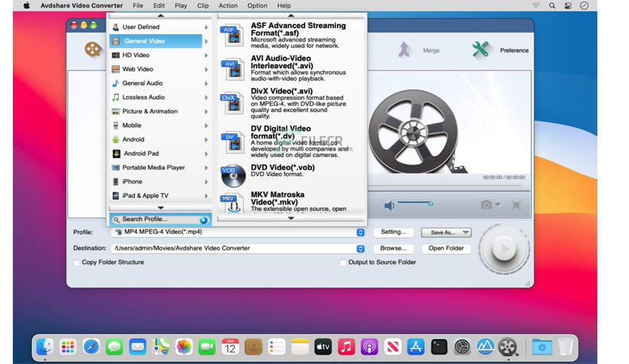This screenshot has width=629, height=364.
Task: Open Control Center in the menu bar
Action: pos(568,5)
